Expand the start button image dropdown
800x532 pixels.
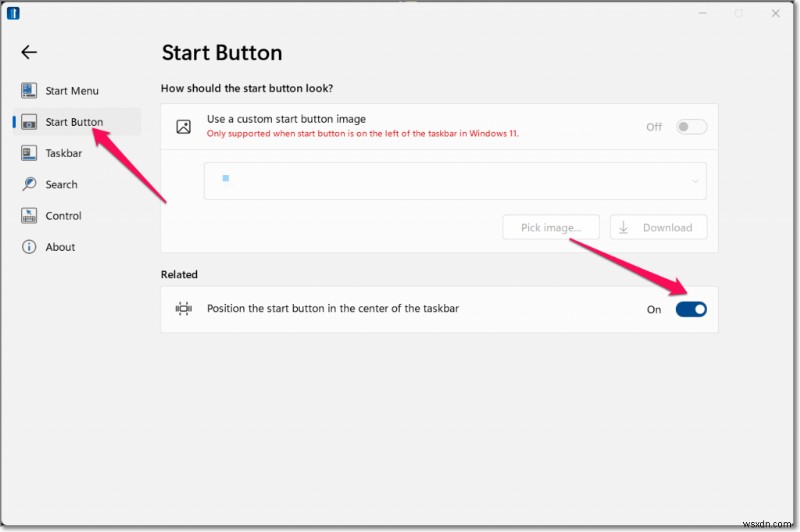(695, 181)
